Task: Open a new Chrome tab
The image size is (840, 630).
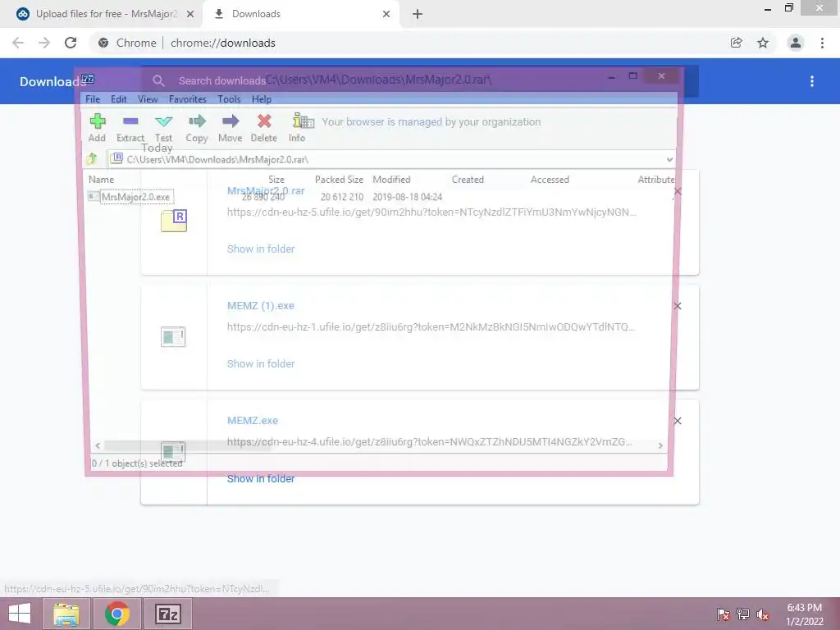Action: coord(418,14)
